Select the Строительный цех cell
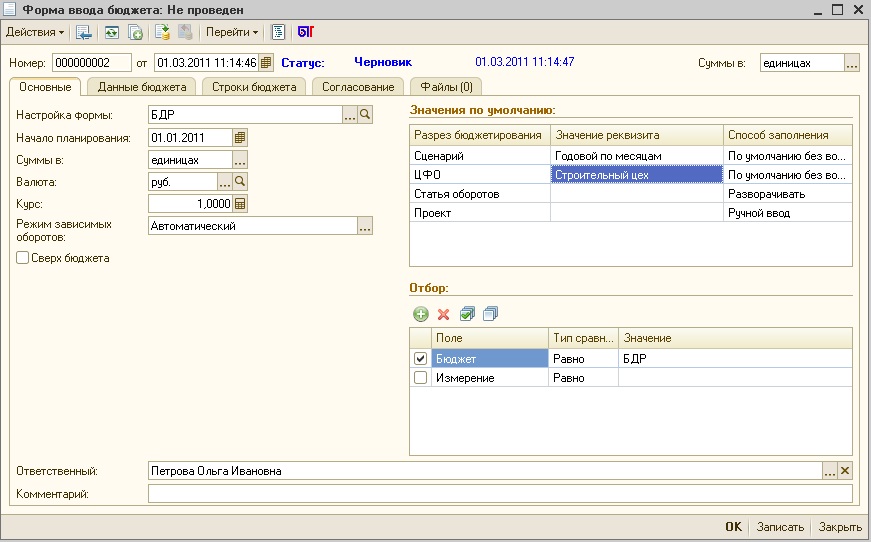This screenshot has height=542, width=871. coord(637,175)
